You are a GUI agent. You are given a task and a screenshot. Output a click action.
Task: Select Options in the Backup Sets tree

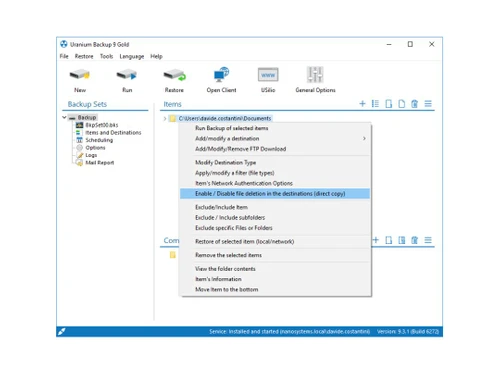point(95,147)
